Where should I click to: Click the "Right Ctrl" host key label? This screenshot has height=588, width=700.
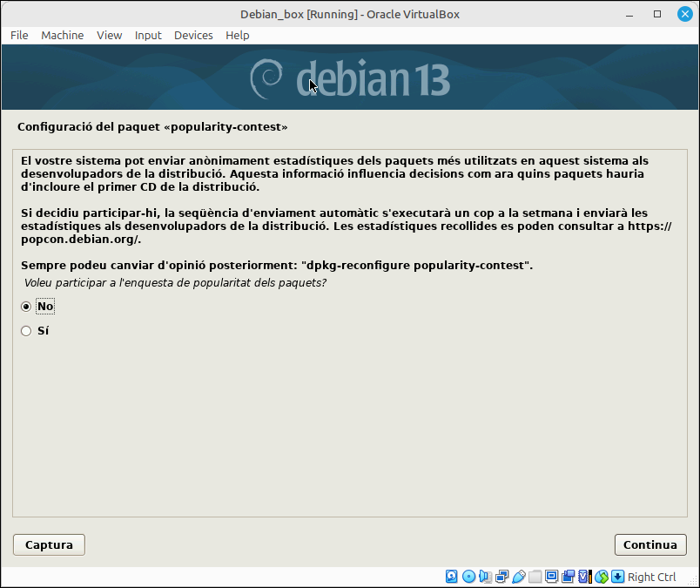[651, 577]
